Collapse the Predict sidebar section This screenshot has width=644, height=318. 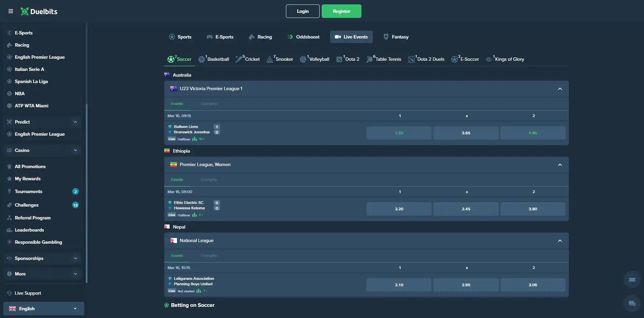tap(76, 122)
